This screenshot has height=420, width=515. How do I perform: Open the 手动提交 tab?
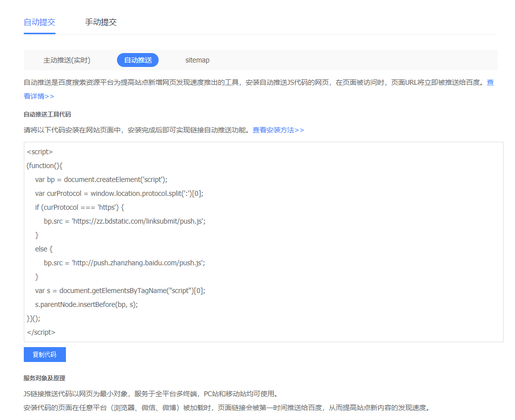[x=101, y=22]
